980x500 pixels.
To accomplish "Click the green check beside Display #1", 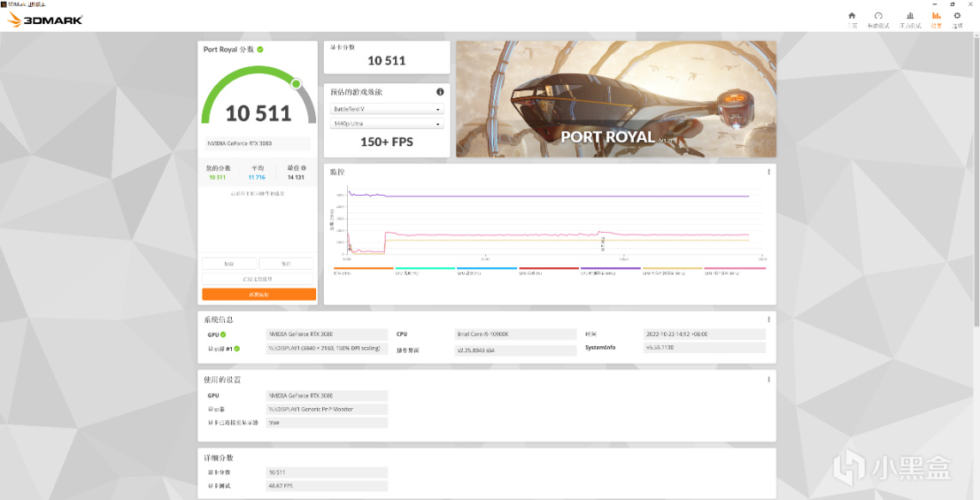I will click(x=237, y=349).
